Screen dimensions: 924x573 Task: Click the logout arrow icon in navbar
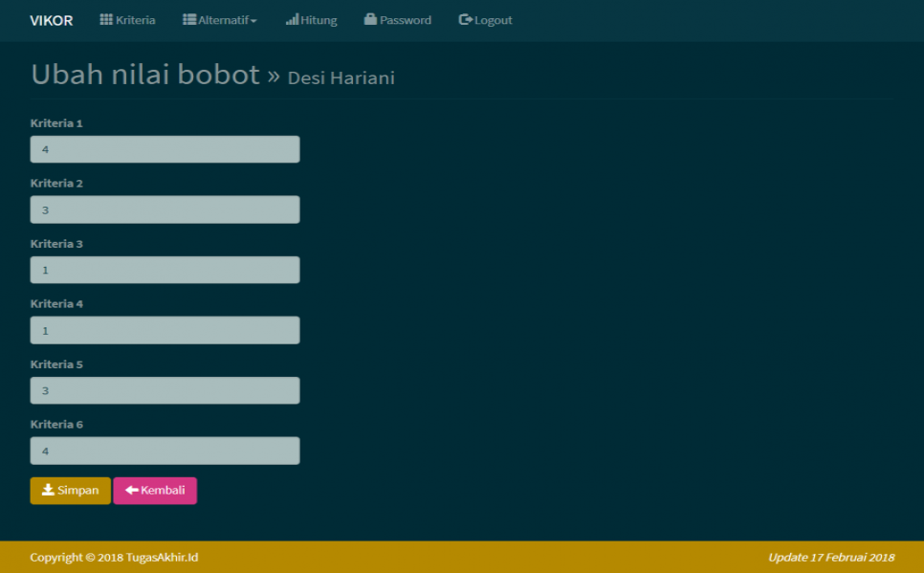click(464, 19)
